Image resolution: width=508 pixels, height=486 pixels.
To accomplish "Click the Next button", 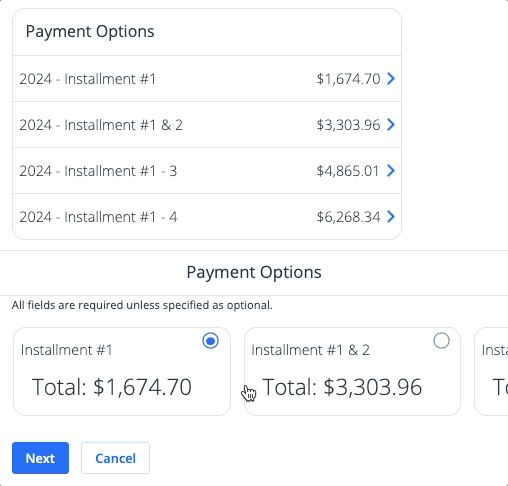I will 40,458.
